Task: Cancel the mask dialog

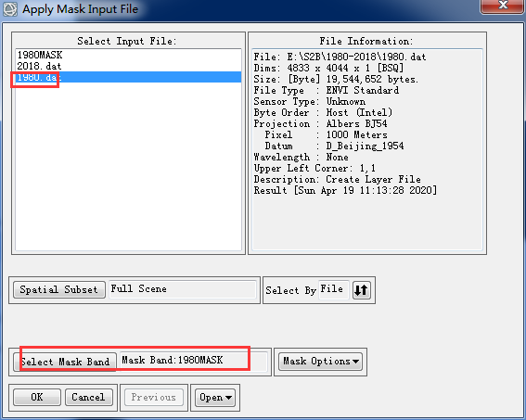Action: [x=88, y=397]
